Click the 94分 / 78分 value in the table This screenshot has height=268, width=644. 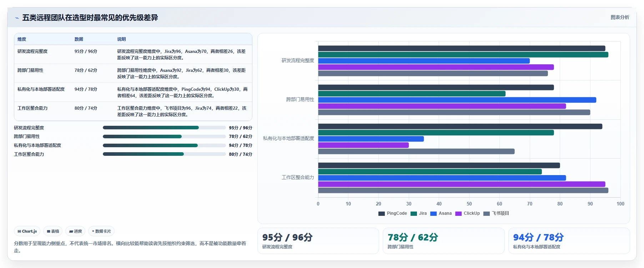pyautogui.click(x=86, y=89)
